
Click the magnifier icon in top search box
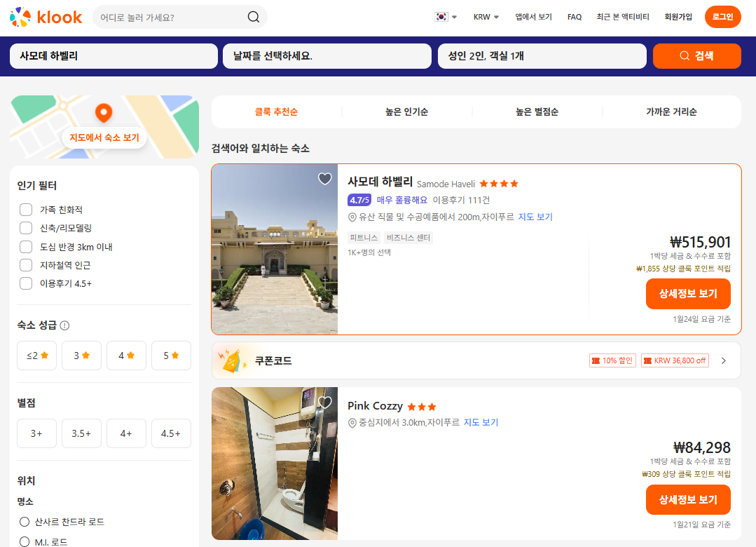coord(254,17)
